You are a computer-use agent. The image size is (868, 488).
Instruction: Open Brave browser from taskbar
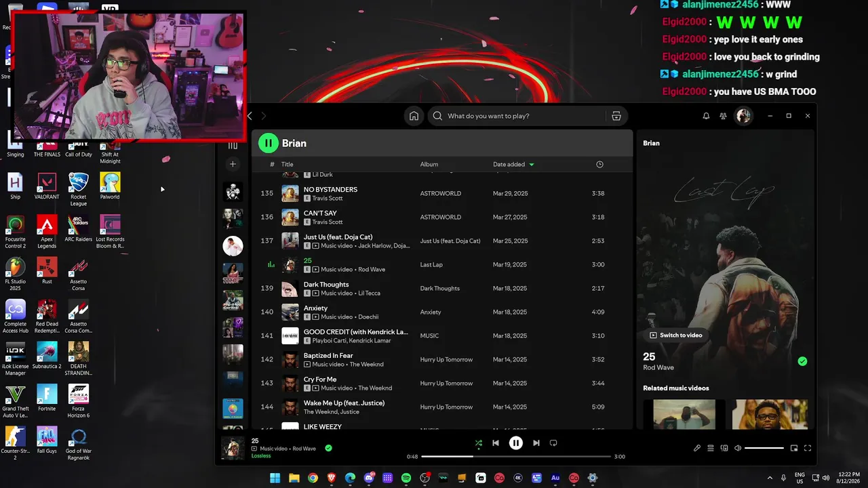332,478
